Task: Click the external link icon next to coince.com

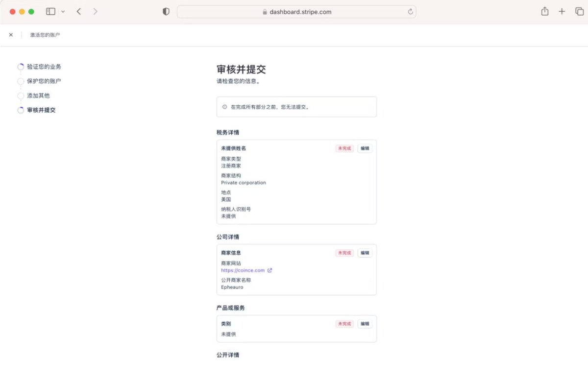Action: click(x=269, y=270)
